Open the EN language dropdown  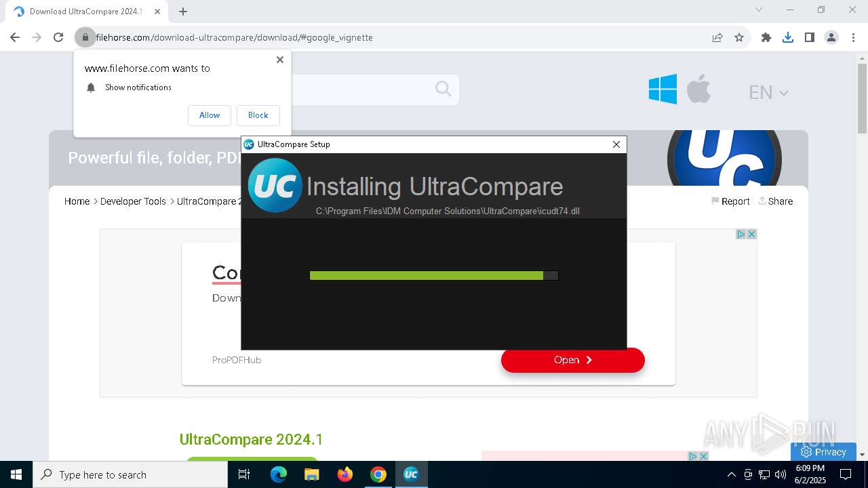pyautogui.click(x=768, y=93)
